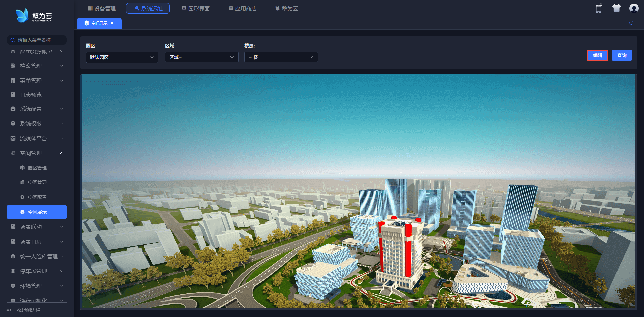Expand the 统一人脸库管理 menu chevron

click(x=62, y=256)
